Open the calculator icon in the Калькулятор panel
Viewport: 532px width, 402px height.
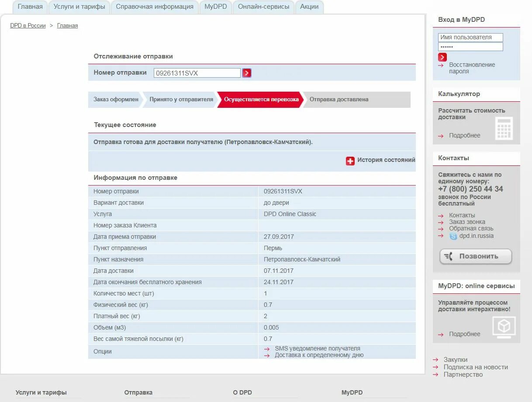(504, 129)
